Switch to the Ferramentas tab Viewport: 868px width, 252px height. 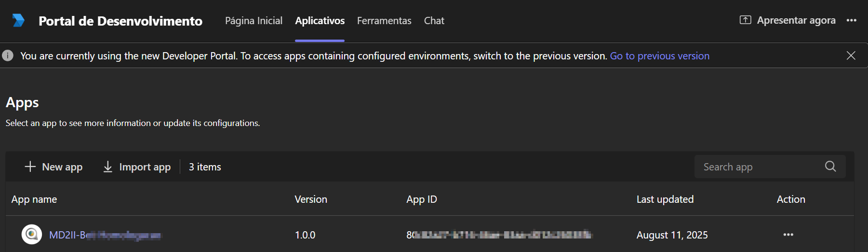[x=384, y=21]
